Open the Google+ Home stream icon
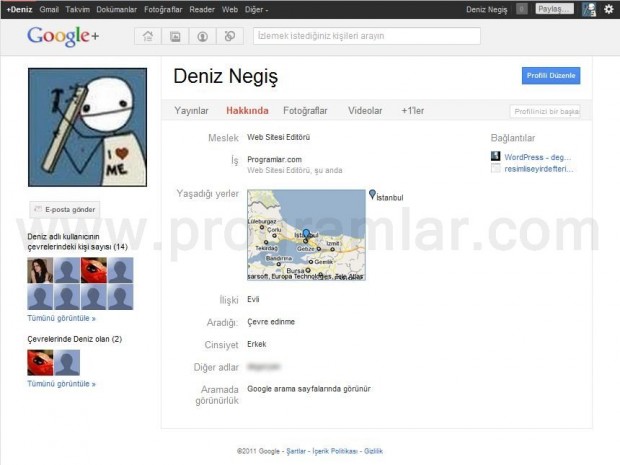The width and height of the screenshot is (620, 465). [148, 36]
